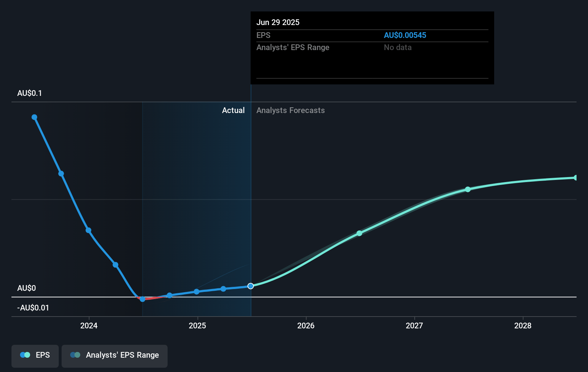Screen dimensions: 588x372
Task: Click the 2028 x-axis year label
Action: click(523, 325)
